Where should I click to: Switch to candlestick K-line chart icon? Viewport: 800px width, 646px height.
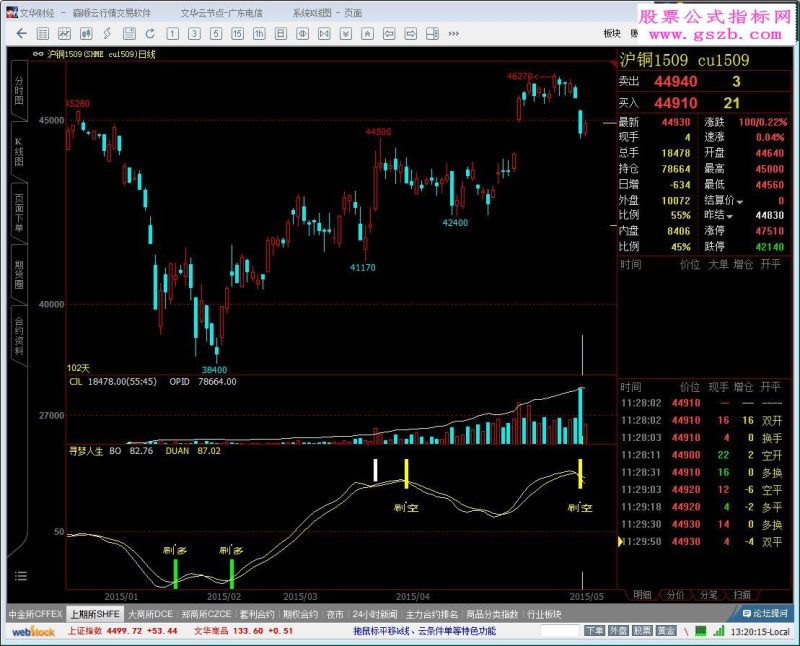click(x=86, y=34)
